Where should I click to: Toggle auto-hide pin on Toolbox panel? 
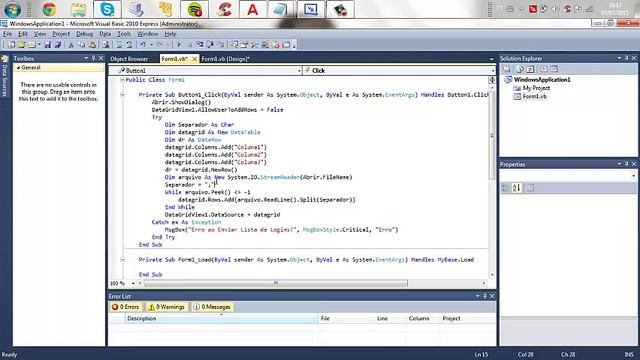pyautogui.click(x=93, y=58)
